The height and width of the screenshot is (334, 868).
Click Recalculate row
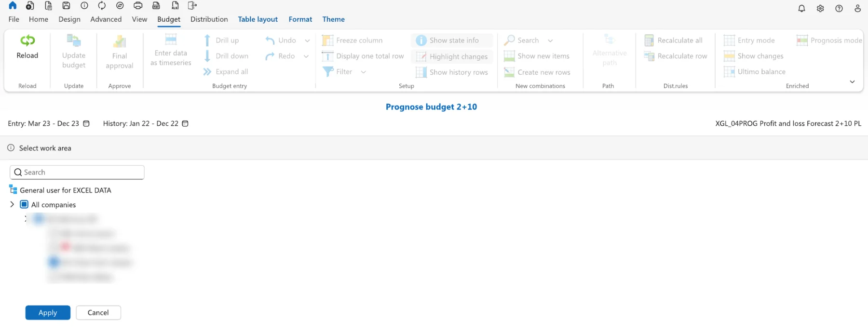(x=676, y=56)
